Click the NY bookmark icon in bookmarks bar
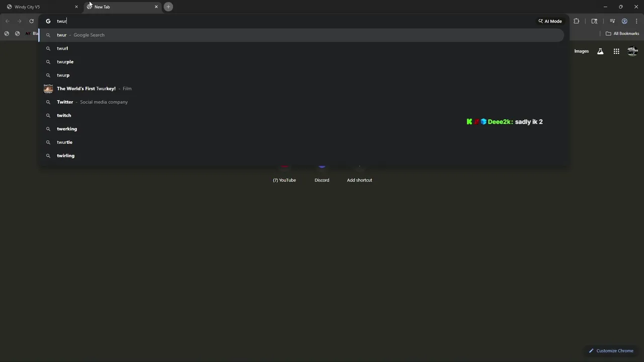This screenshot has height=362, width=644. (x=28, y=34)
